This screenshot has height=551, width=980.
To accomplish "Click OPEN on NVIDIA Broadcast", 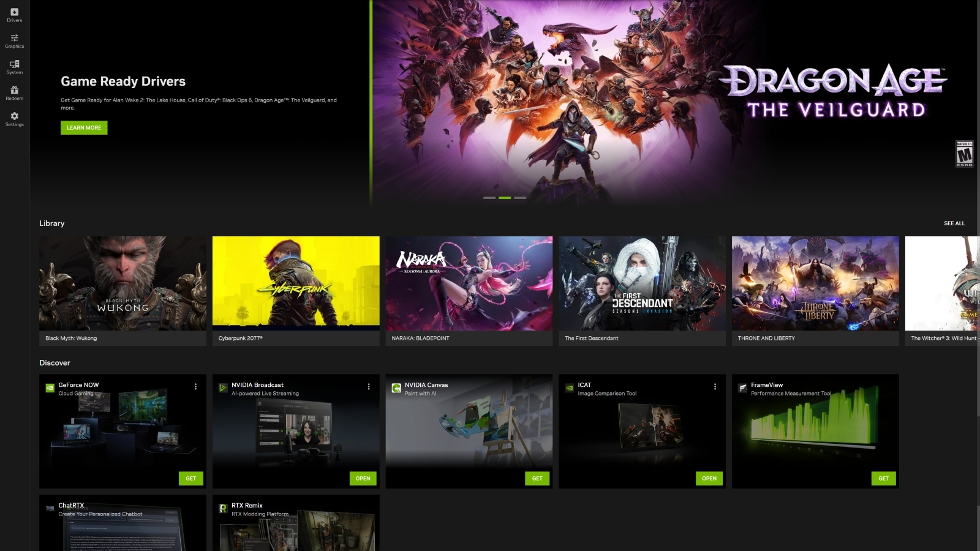I will click(363, 478).
